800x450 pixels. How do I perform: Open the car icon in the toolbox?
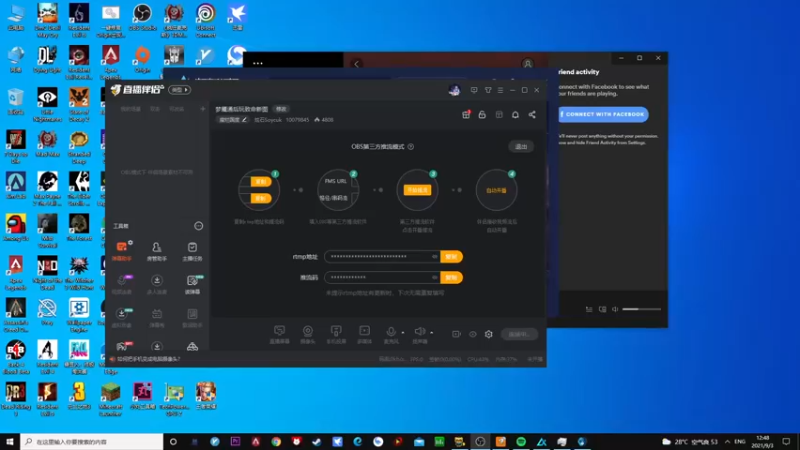click(x=192, y=347)
